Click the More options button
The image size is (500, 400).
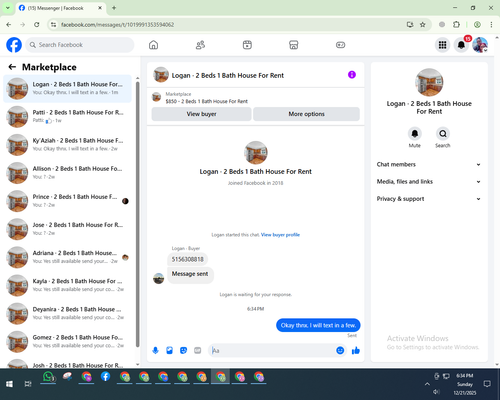(x=306, y=114)
